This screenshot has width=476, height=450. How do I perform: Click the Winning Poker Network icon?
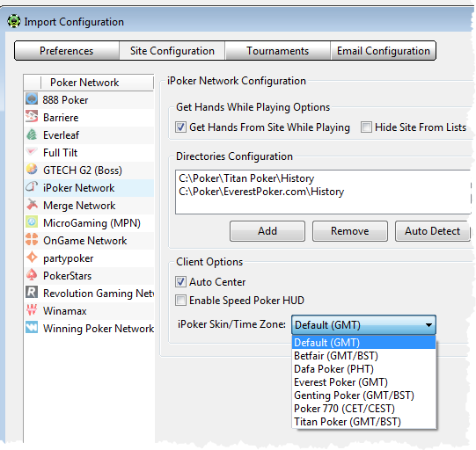tap(32, 328)
